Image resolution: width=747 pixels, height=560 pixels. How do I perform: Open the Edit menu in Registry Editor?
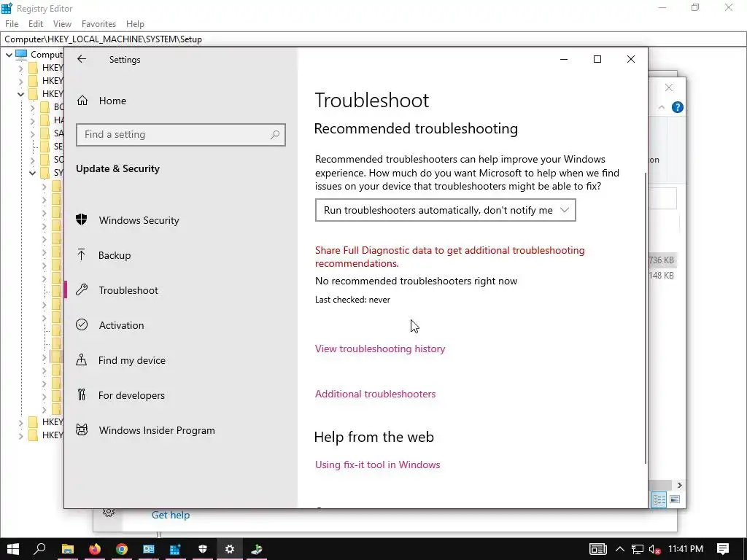tap(36, 24)
